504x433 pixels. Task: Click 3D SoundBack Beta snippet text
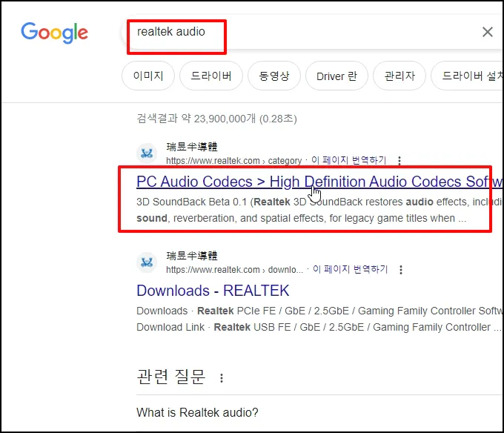pos(318,210)
